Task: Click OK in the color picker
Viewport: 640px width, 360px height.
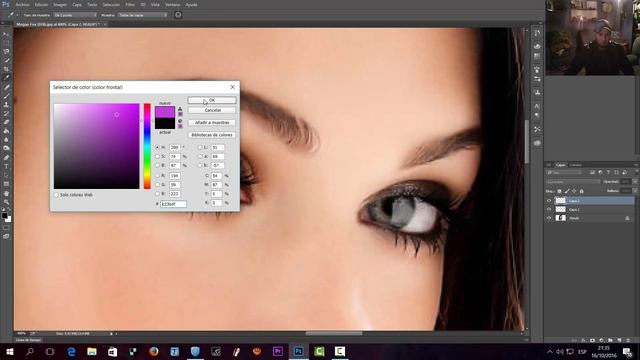Action: point(212,100)
